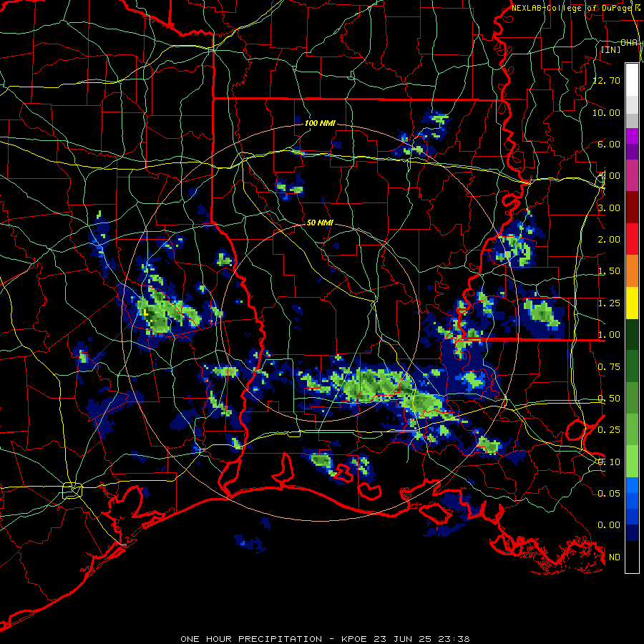
Task: Click the white swatch atop the legend
Action: tap(632, 80)
